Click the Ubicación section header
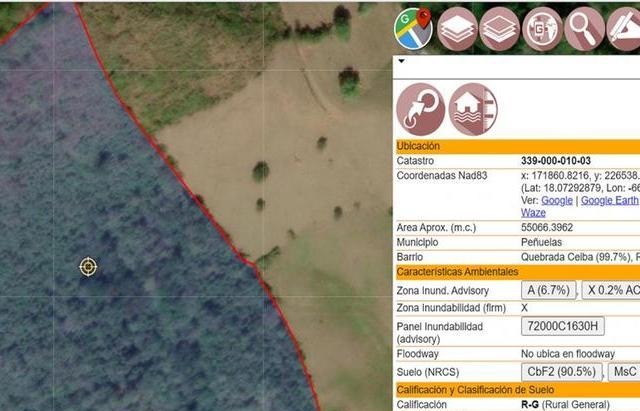 (518, 146)
